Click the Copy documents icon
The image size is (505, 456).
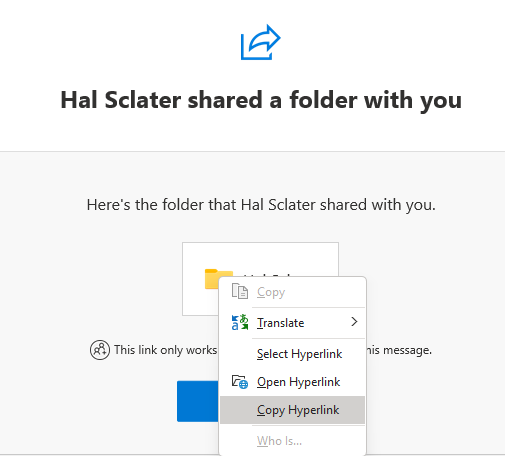click(240, 292)
